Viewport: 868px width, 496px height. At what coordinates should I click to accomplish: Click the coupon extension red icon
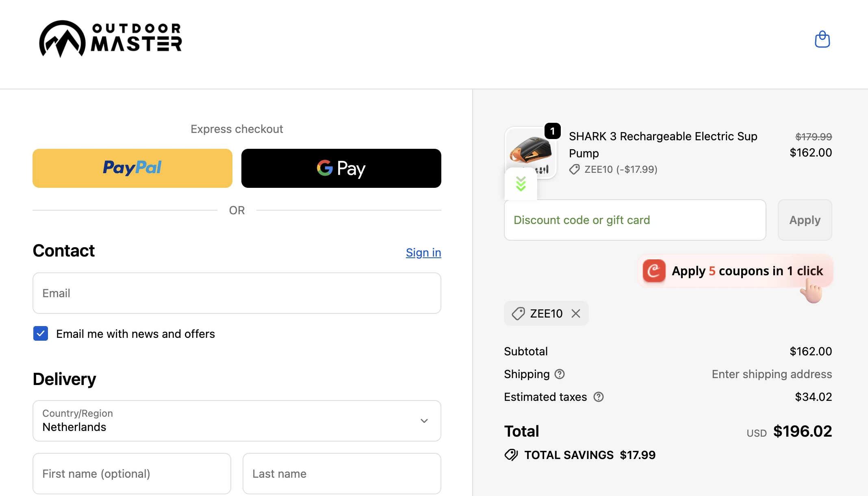[x=654, y=271]
